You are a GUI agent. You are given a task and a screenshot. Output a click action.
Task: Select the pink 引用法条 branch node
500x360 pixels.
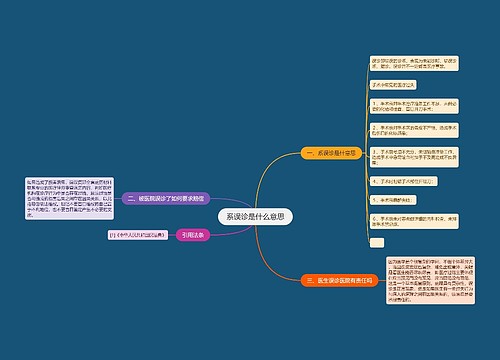click(x=193, y=235)
